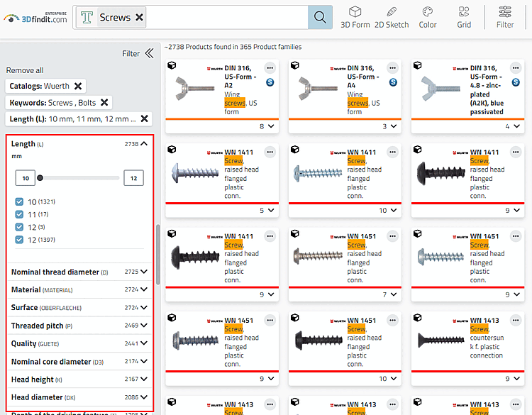Click the Remove all filters link
The height and width of the screenshot is (415, 532).
(x=25, y=70)
